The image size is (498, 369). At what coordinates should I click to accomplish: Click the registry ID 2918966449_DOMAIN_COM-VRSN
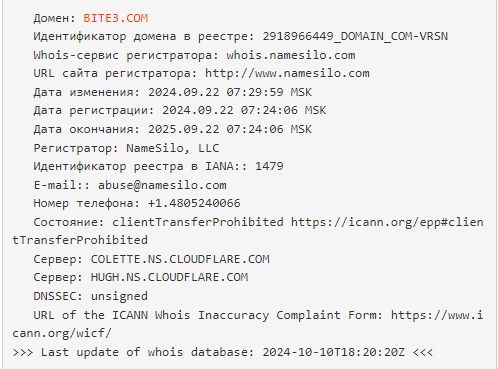(x=355, y=36)
